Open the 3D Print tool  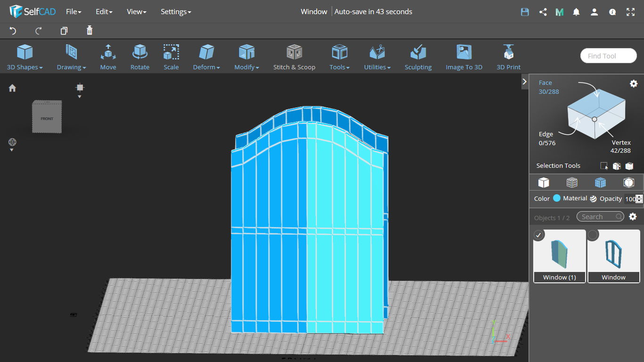click(x=509, y=57)
